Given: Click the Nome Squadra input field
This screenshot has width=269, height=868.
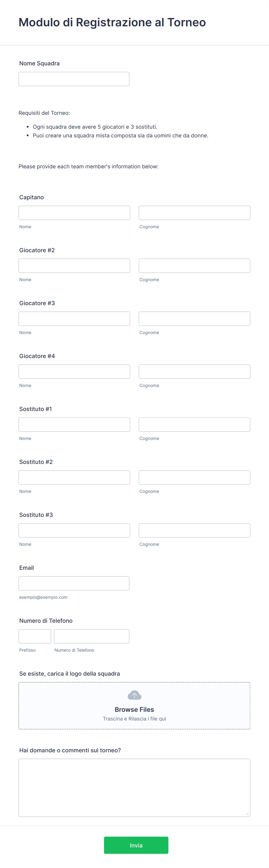Looking at the screenshot, I should tap(74, 78).
